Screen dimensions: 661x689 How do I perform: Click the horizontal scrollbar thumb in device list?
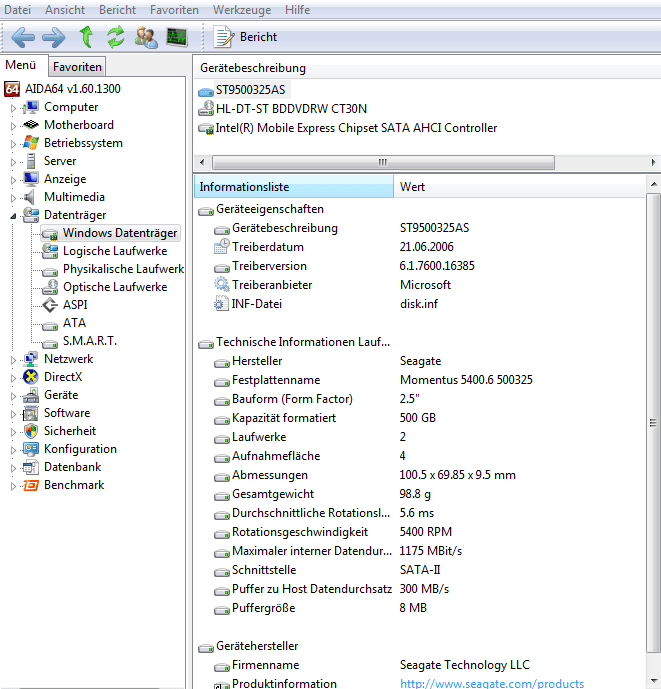383,163
